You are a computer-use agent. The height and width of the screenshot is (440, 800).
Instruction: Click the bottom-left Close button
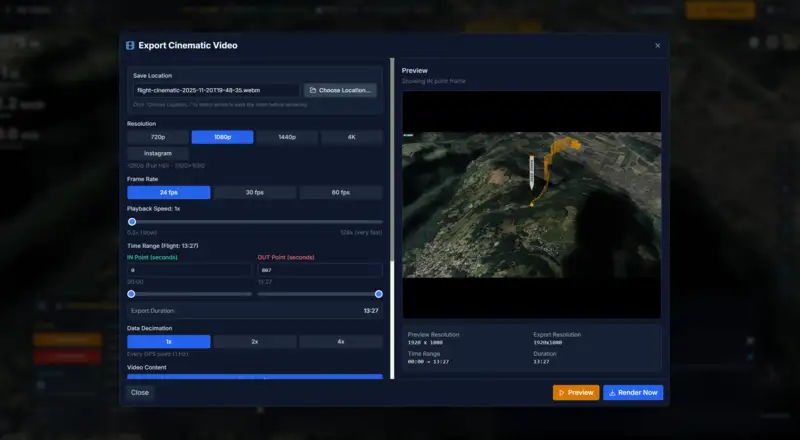[140, 393]
